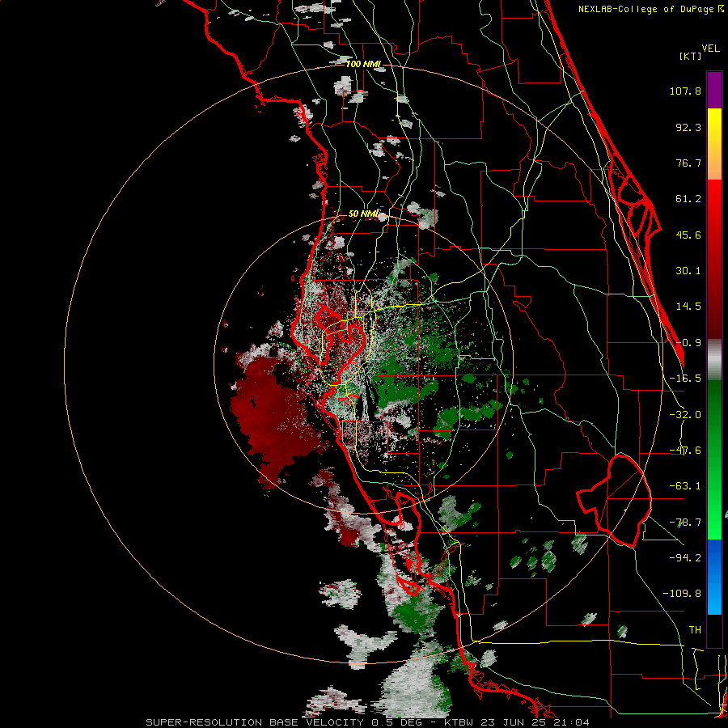Click the -47.6 velocity scale value

[685, 451]
